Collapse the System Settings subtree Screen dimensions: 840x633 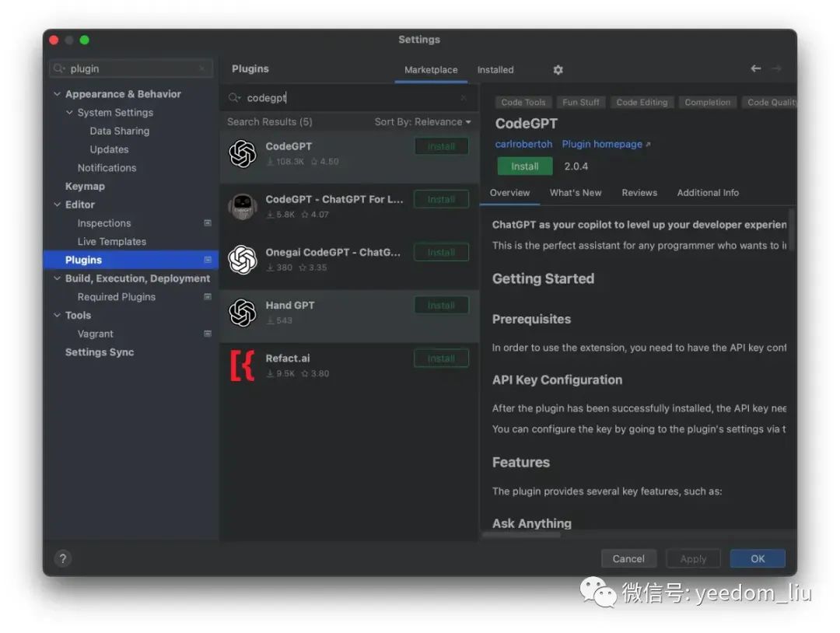click(69, 113)
